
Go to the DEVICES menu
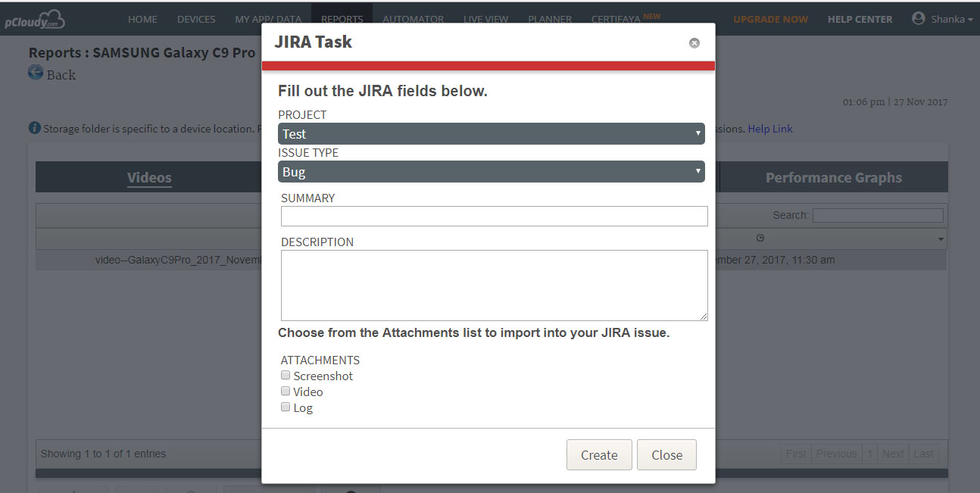tap(196, 19)
